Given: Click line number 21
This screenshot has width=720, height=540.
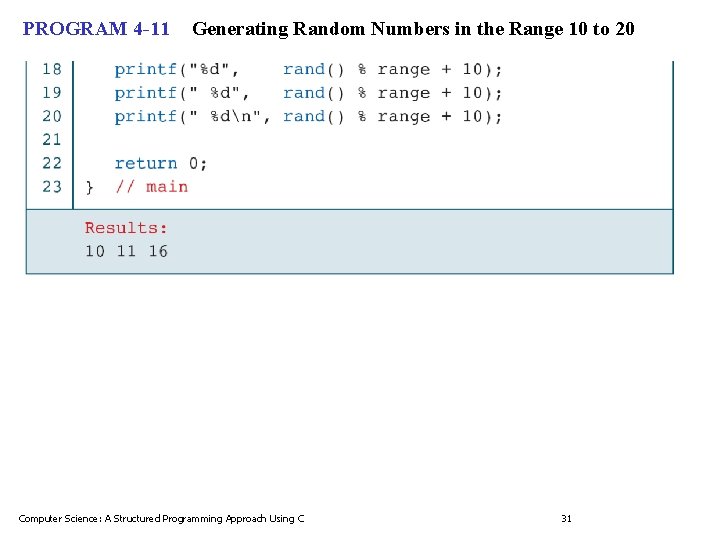Looking at the screenshot, I should click(x=51, y=140).
